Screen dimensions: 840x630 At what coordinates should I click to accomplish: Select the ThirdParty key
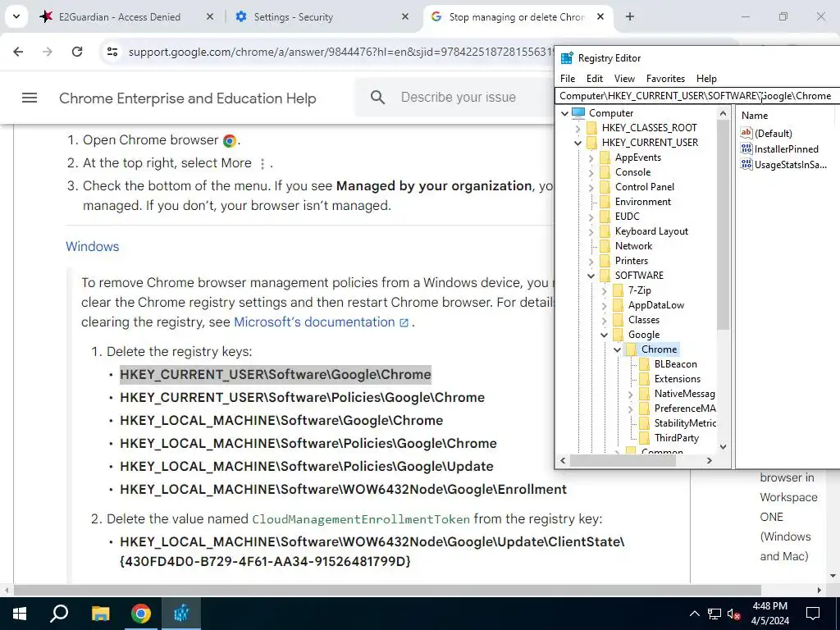pos(676,438)
